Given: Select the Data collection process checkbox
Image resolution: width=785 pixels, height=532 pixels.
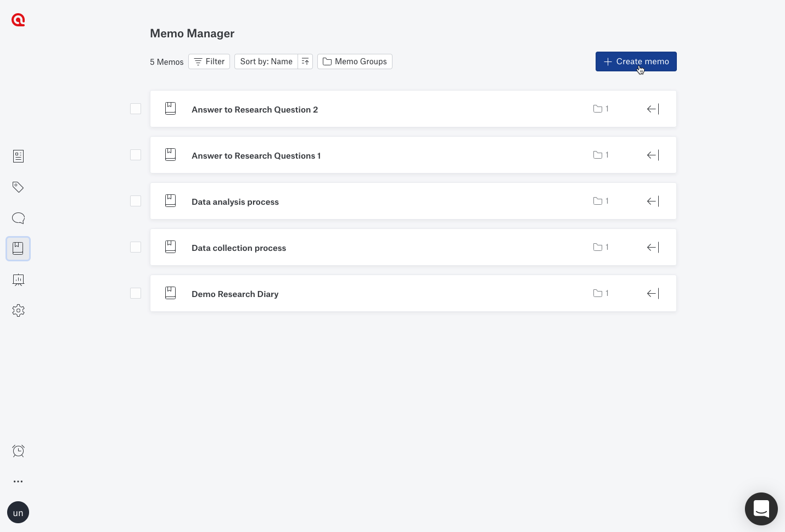Looking at the screenshot, I should pos(136,247).
